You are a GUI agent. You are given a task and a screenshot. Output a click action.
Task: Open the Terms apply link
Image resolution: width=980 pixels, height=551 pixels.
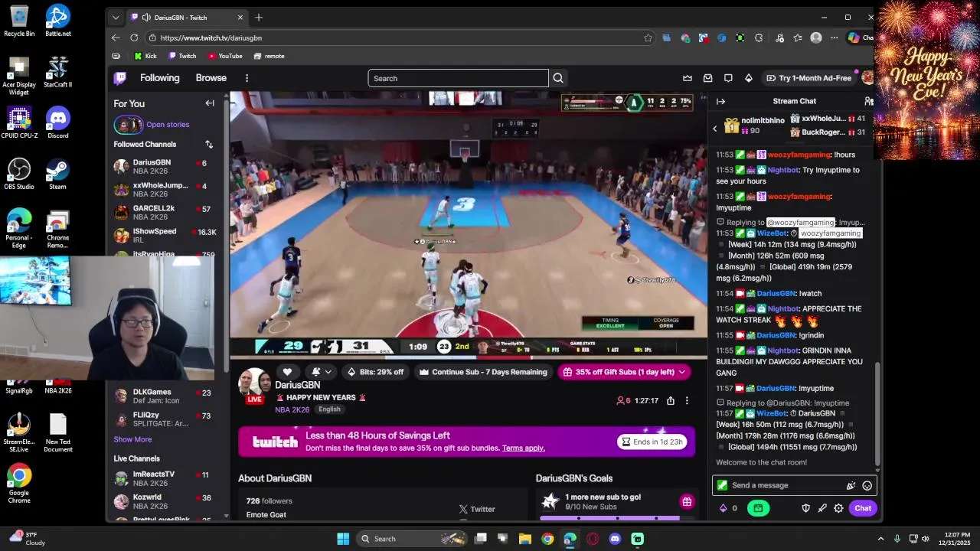point(524,448)
